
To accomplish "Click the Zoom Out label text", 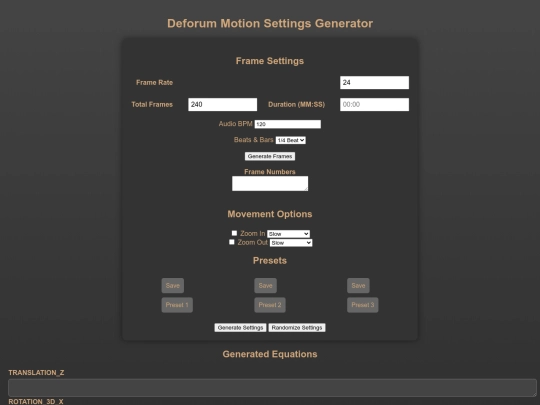I will point(252,242).
